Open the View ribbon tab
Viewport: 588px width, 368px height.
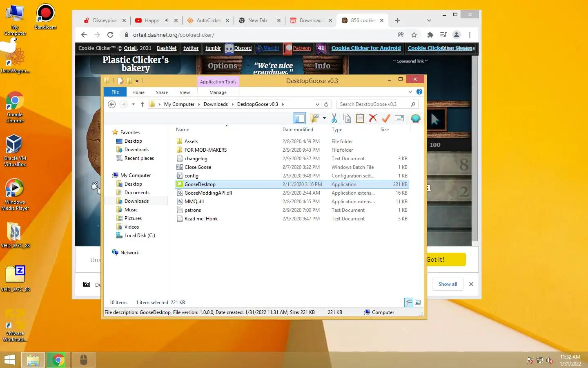pos(185,92)
